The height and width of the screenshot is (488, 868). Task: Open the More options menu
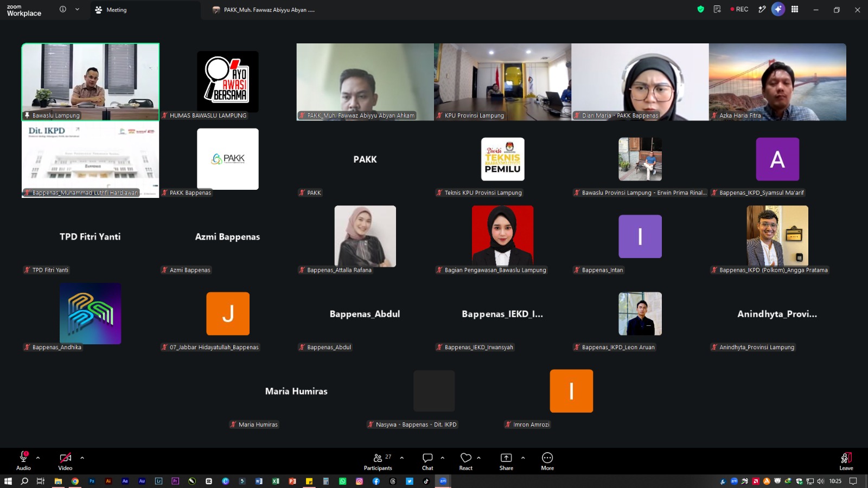[547, 461]
